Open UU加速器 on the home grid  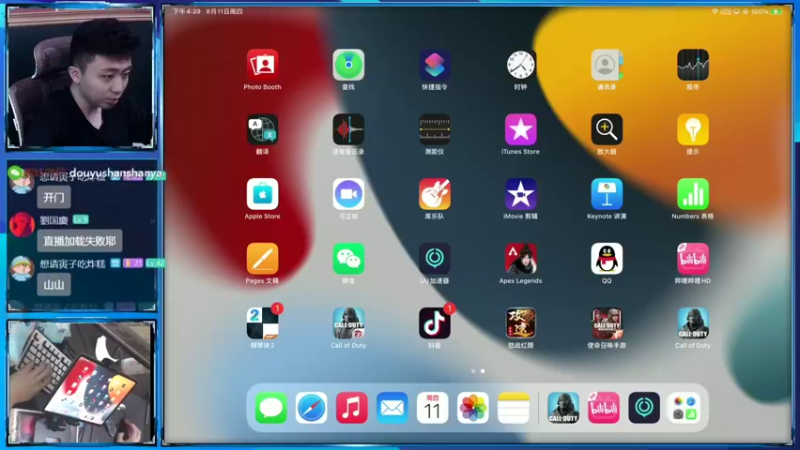[434, 259]
